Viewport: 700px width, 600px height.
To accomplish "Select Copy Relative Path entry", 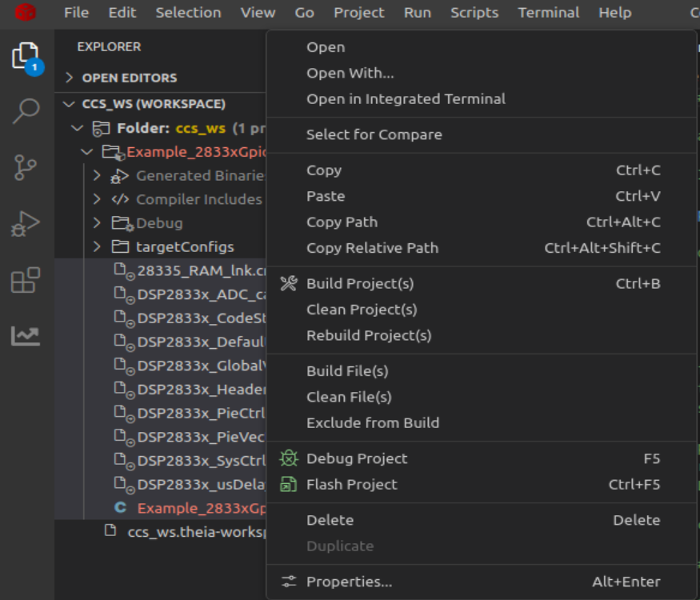I will [482, 248].
